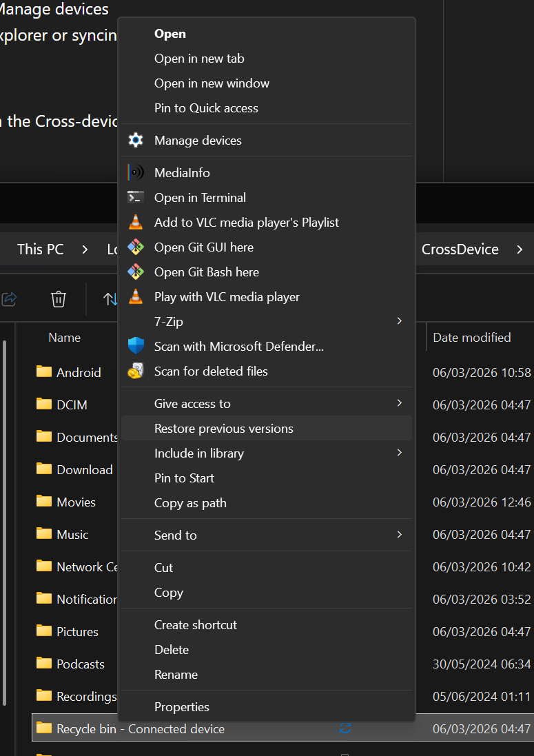Click This PC in the address bar

(41, 249)
